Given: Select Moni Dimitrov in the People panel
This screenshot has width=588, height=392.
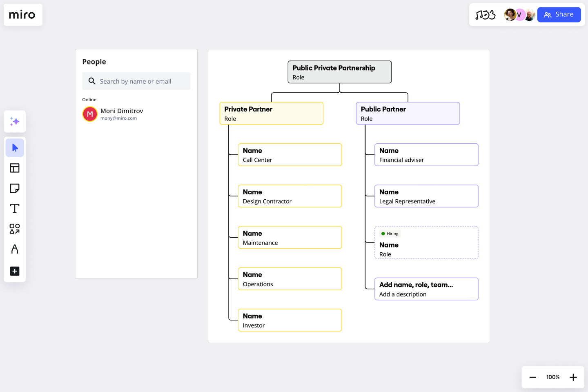Looking at the screenshot, I should pyautogui.click(x=121, y=114).
